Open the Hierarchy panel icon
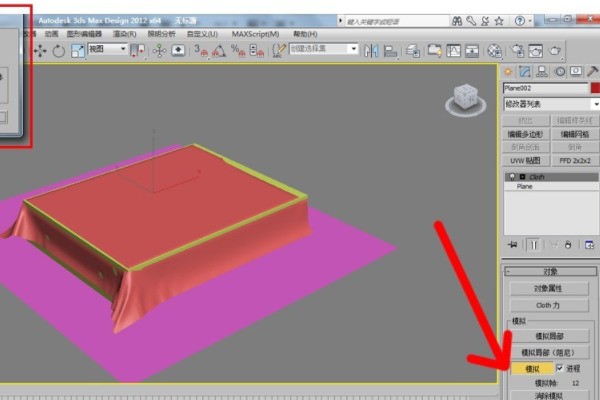This screenshot has width=600, height=400. click(x=543, y=72)
